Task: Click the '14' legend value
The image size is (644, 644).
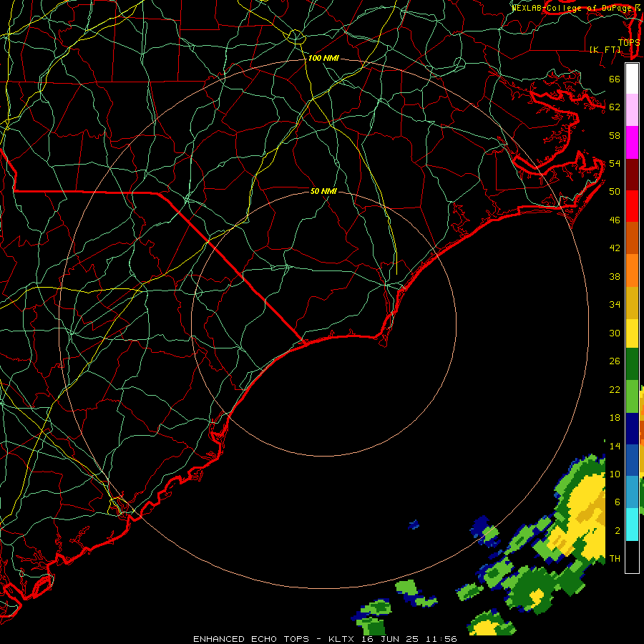Action: [615, 446]
